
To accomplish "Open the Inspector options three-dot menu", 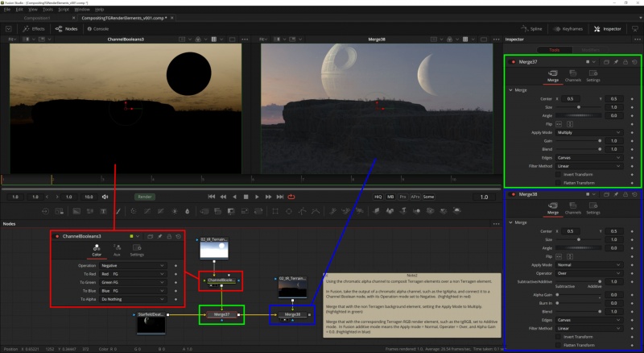I will pos(638,39).
